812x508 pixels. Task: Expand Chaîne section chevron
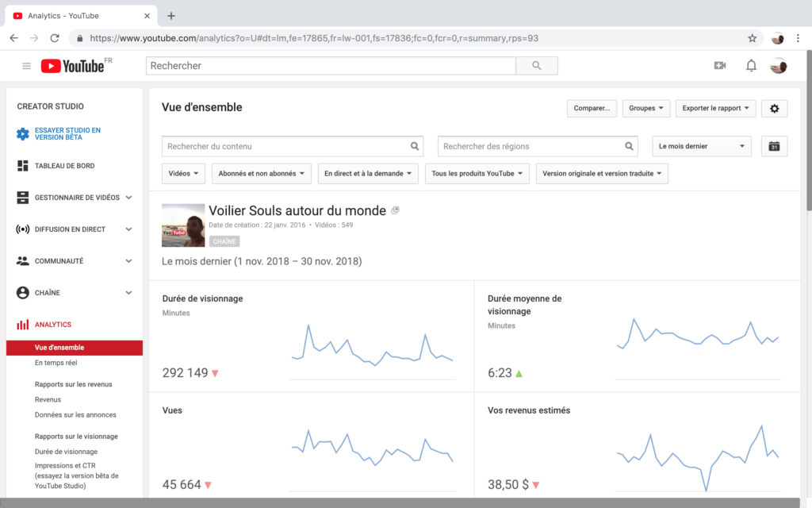click(129, 292)
